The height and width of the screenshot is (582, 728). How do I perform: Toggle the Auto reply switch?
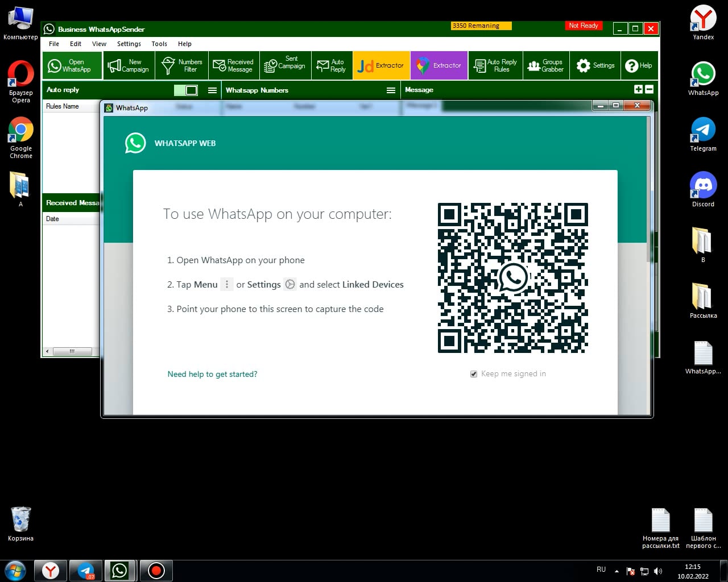(x=186, y=90)
